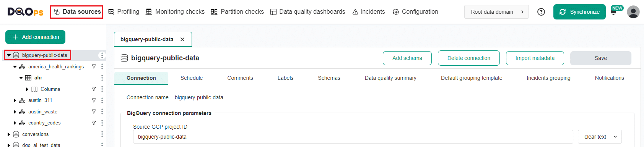Collapse the america_health_rankings schema
This screenshot has width=644, height=147.
[15, 67]
